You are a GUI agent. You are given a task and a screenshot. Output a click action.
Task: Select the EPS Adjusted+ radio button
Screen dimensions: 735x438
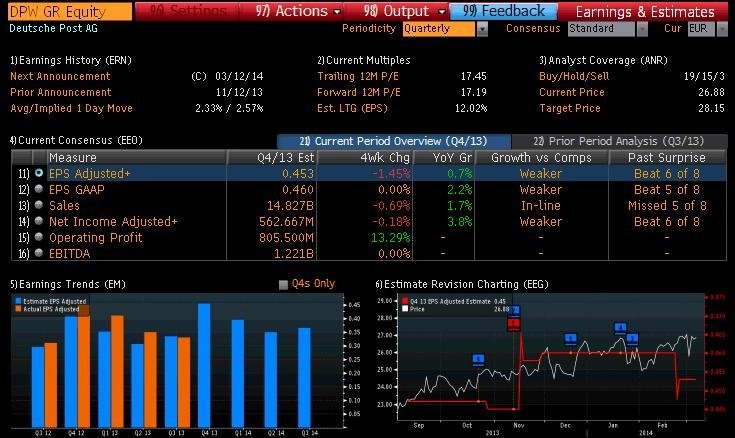pos(39,173)
